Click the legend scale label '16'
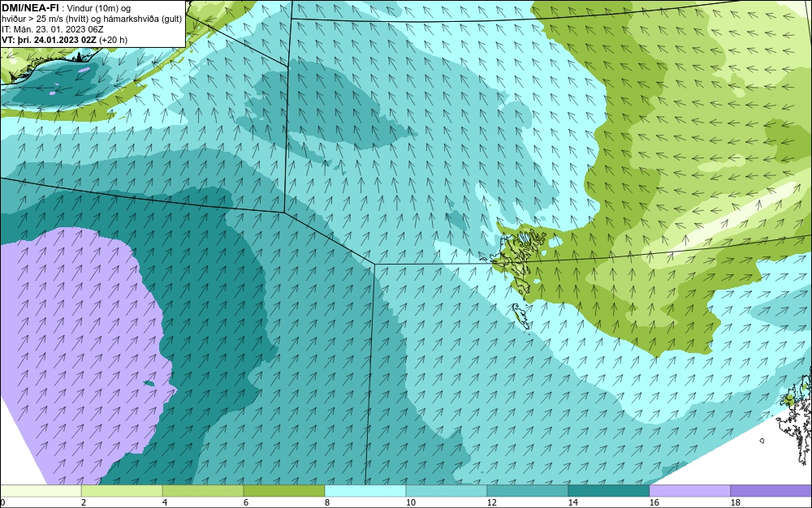The height and width of the screenshot is (508, 812). (x=654, y=502)
